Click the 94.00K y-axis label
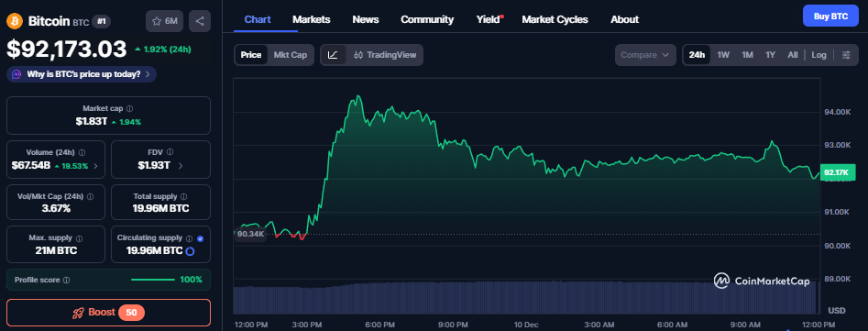This screenshot has height=331, width=868. pyautogui.click(x=839, y=112)
